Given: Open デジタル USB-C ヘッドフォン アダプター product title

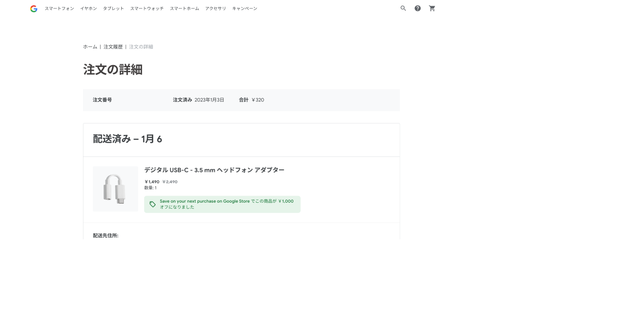Looking at the screenshot, I should pyautogui.click(x=215, y=170).
